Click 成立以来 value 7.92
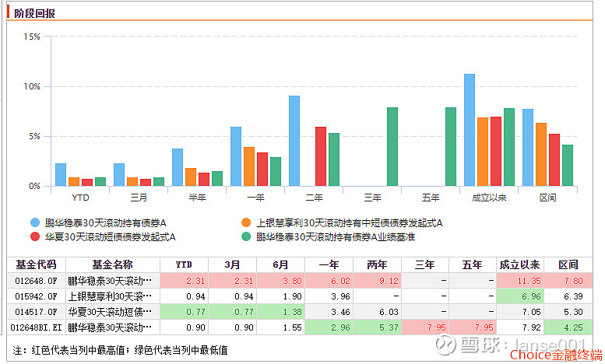The image size is (605, 364). 531,327
